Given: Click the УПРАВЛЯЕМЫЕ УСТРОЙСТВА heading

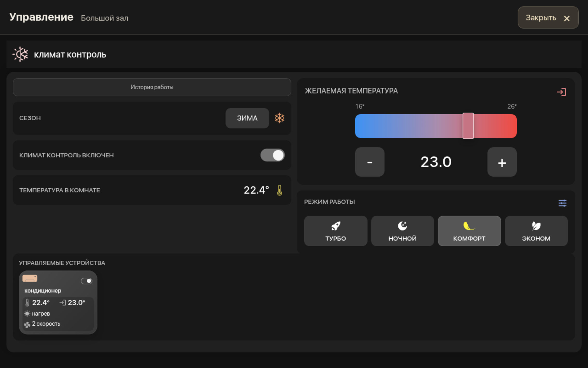Looking at the screenshot, I should (x=62, y=263).
